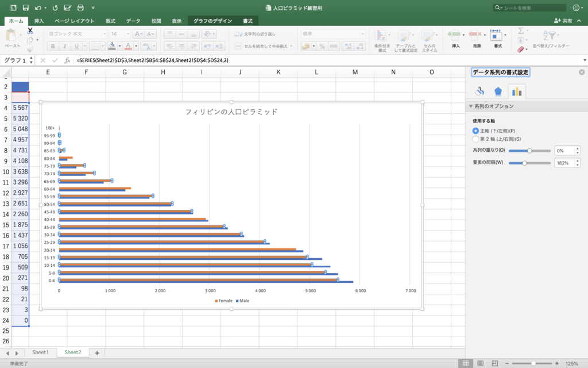Select the secondary axis radio button
The image size is (588, 368).
[x=475, y=139]
